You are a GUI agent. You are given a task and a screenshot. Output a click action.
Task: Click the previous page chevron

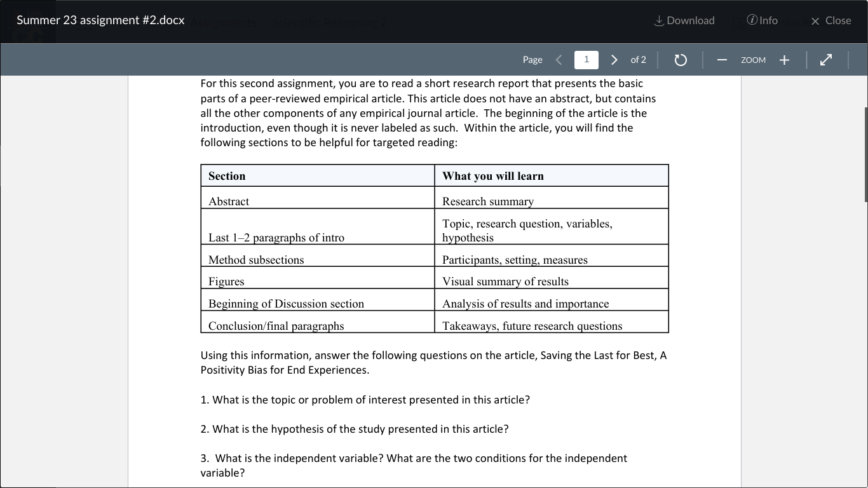[x=559, y=59]
